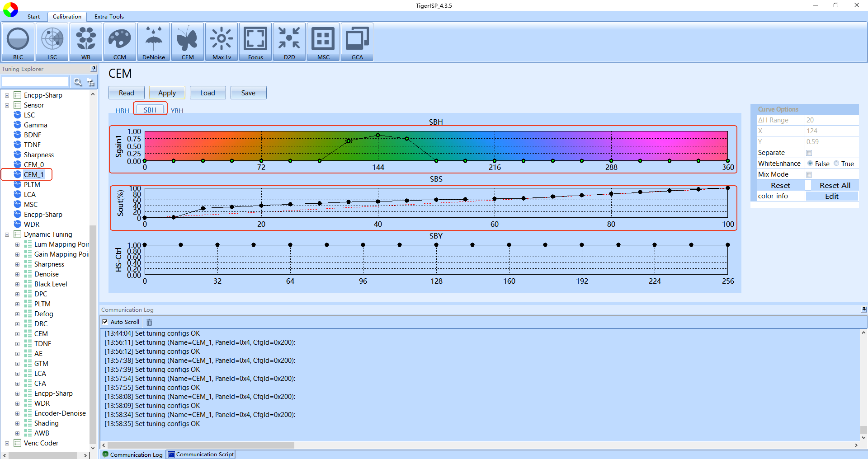The width and height of the screenshot is (868, 459).
Task: Select the LSC calibration icon
Action: [x=52, y=42]
